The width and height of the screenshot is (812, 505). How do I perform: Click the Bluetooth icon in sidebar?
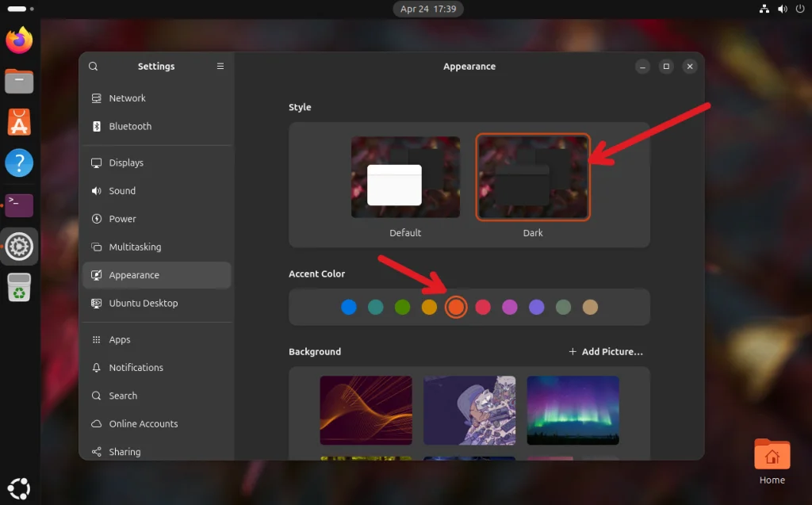click(96, 126)
